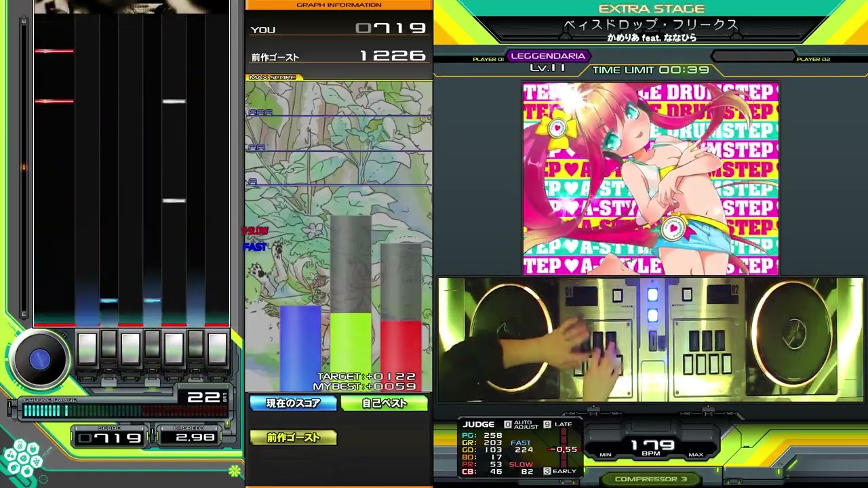Click the FAST 224 count in judge panel
This screenshot has height=488, width=868.
pos(522,446)
